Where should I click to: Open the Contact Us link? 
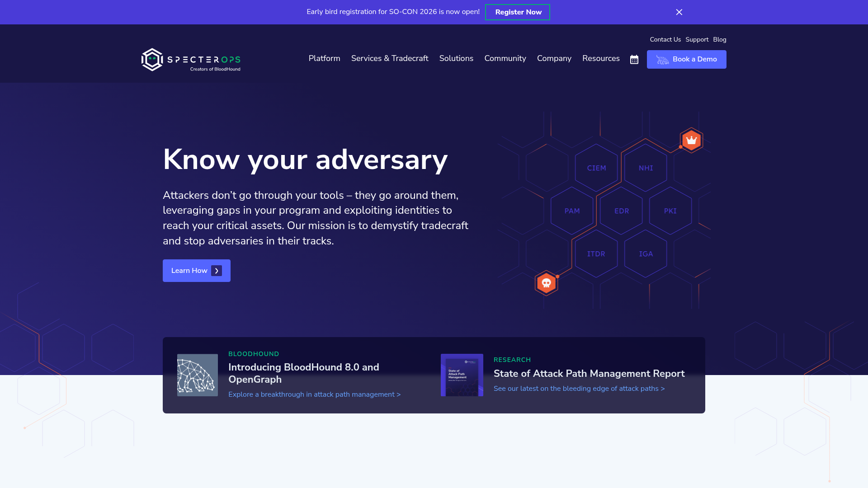pyautogui.click(x=665, y=40)
